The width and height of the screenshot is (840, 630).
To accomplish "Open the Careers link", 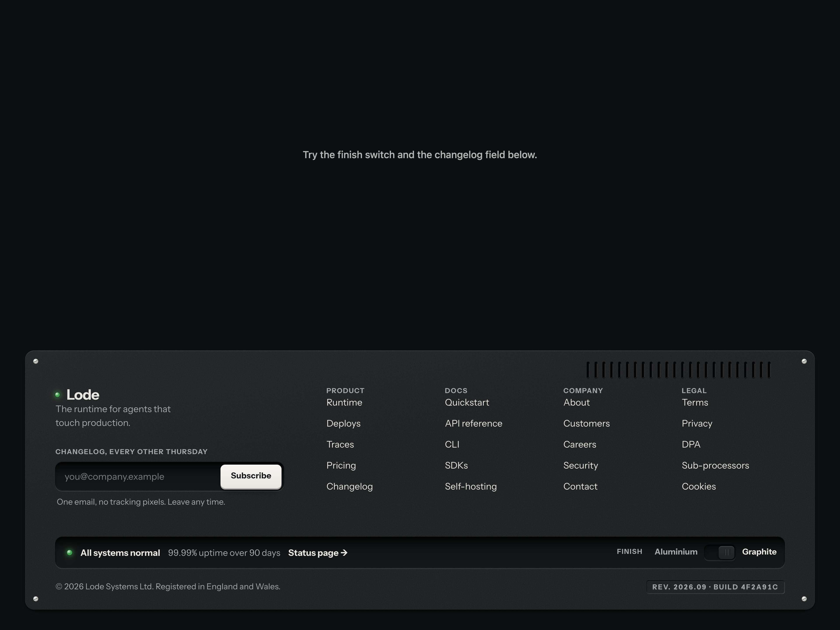I will click(x=580, y=444).
